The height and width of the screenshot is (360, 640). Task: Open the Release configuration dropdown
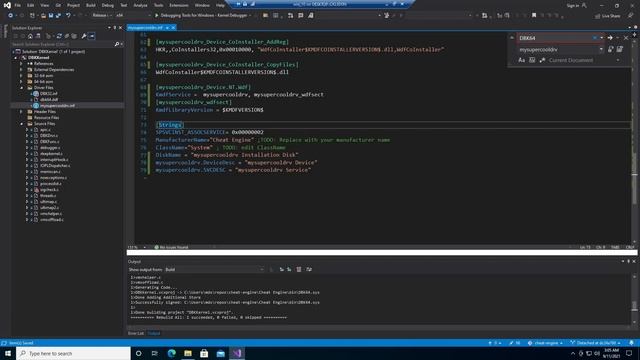pos(102,16)
